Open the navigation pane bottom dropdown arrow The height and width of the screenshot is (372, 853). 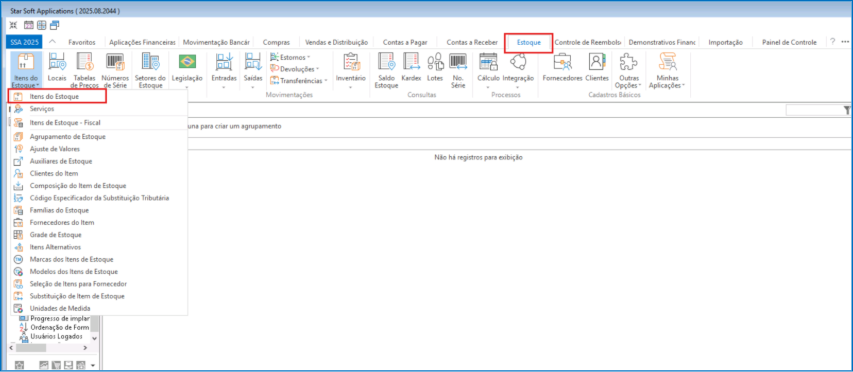pos(92,364)
